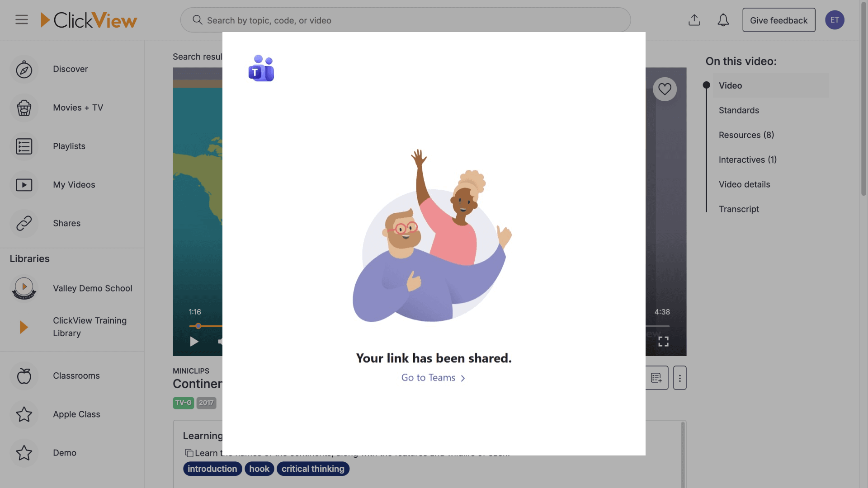Open the ET profile avatar menu
Image resolution: width=868 pixels, height=488 pixels.
(x=835, y=20)
